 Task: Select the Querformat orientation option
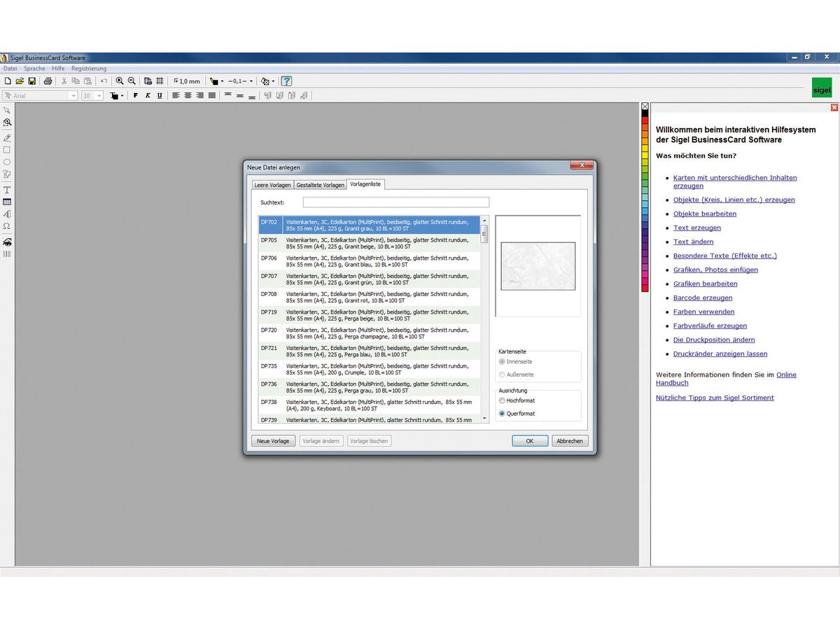coord(502,414)
